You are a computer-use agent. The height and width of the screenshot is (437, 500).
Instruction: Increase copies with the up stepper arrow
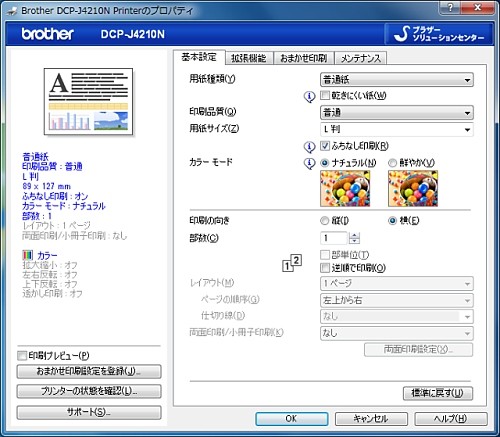point(354,235)
